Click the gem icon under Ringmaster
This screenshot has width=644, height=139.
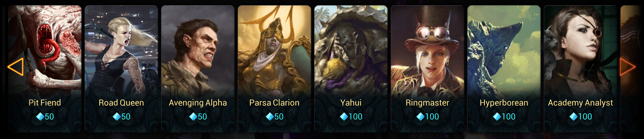(420, 117)
